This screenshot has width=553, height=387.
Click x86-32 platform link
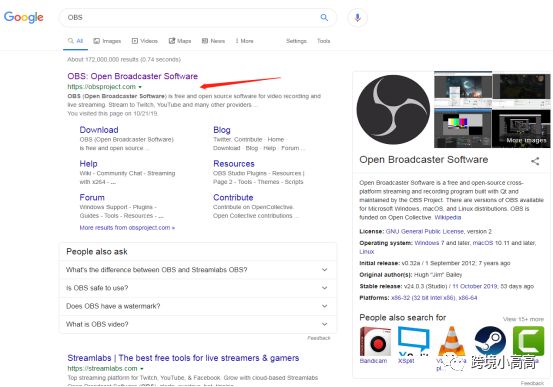click(423, 298)
